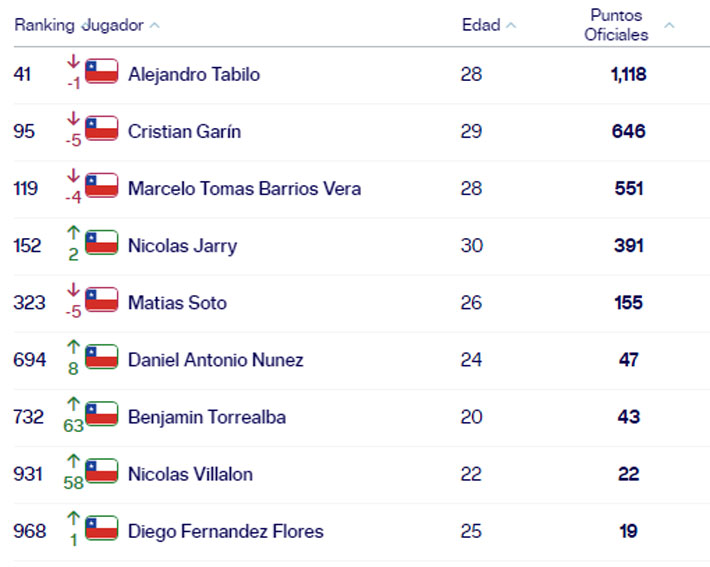Click the flag icon next to Cristian Garín
Viewport: 710px width, 567px height.
click(101, 129)
